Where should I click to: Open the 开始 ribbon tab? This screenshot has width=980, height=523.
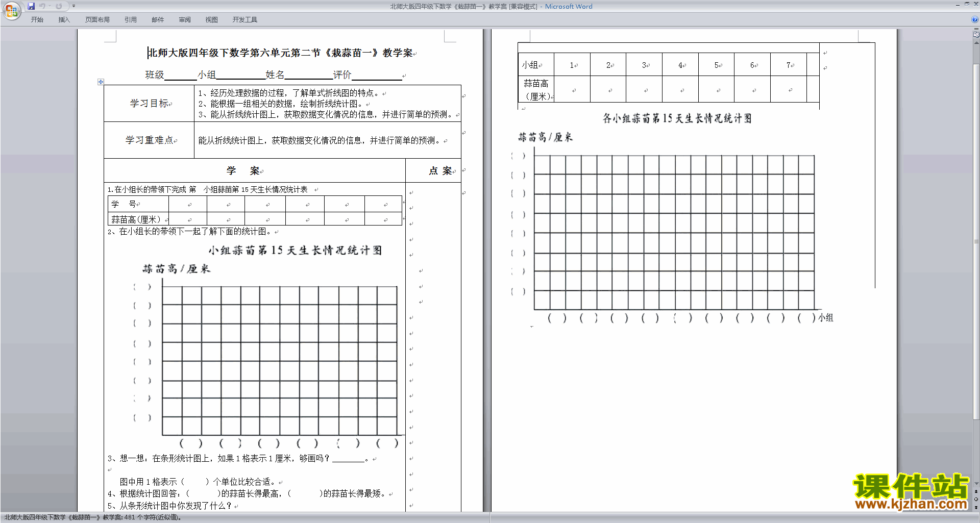pyautogui.click(x=37, y=20)
